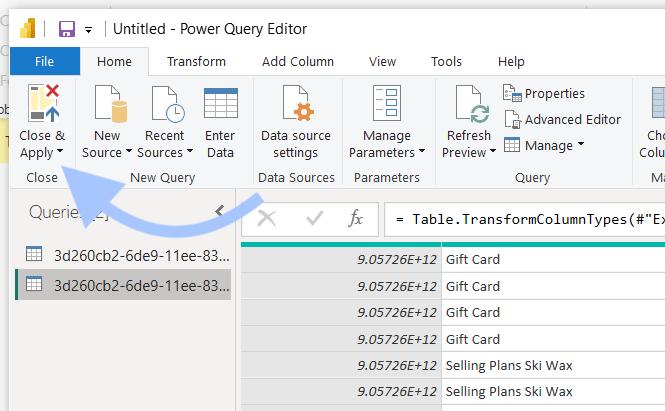Expand the Refresh Preview dropdown arrow
Viewport: 665px width, 411px height.
(492, 151)
